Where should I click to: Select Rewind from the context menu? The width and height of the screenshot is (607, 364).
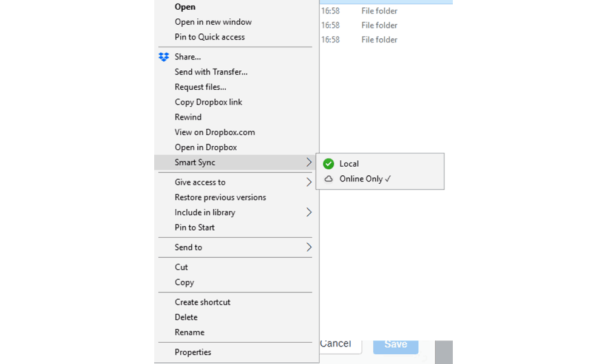coord(188,117)
